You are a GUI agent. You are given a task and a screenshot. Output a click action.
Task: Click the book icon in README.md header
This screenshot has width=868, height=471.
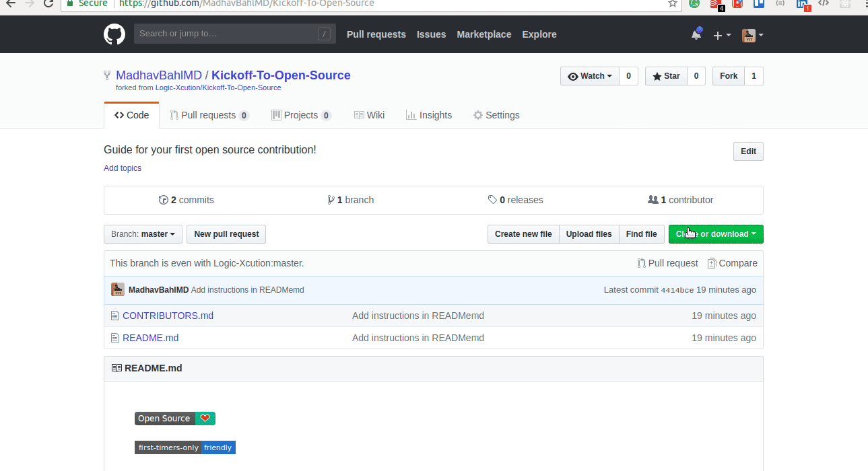click(x=116, y=368)
